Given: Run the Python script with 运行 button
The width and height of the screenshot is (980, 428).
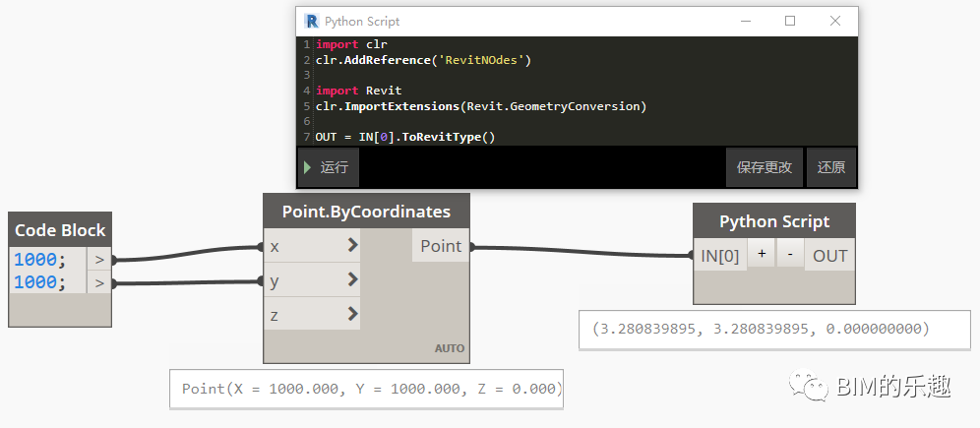Looking at the screenshot, I should pyautogui.click(x=328, y=167).
